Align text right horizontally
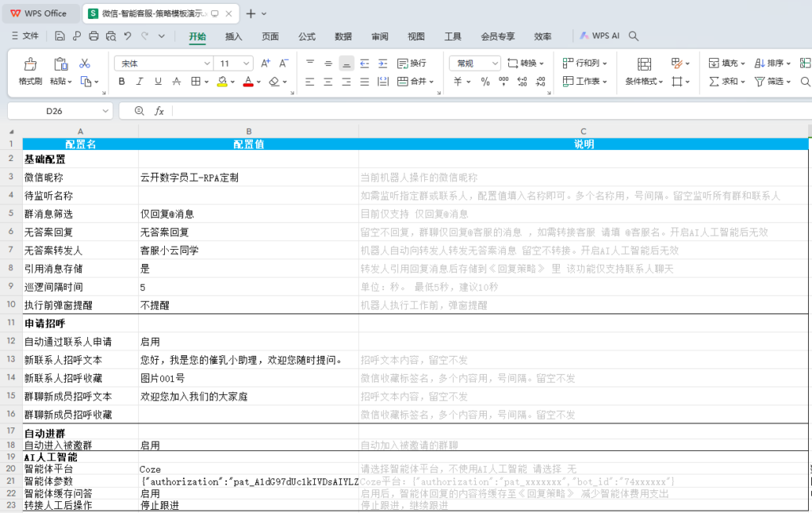Image resolution: width=812 pixels, height=513 pixels. pos(347,82)
